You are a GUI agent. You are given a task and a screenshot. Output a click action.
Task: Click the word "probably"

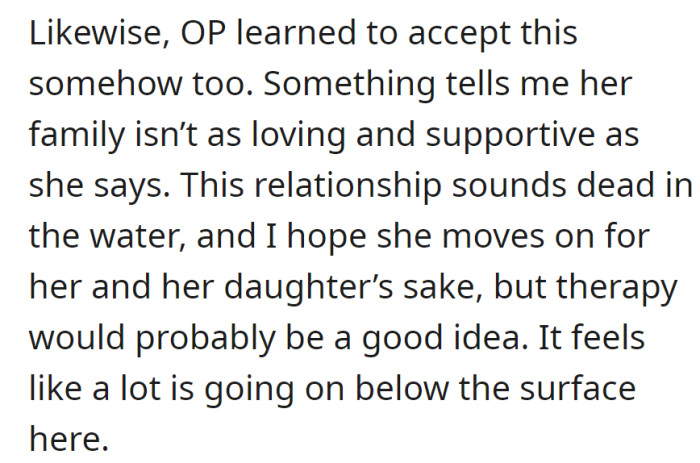tap(210, 338)
